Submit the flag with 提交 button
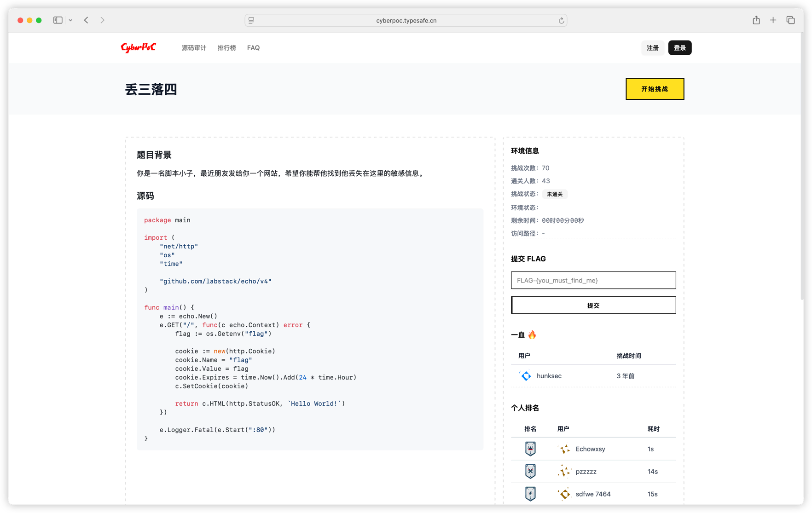 click(x=593, y=305)
